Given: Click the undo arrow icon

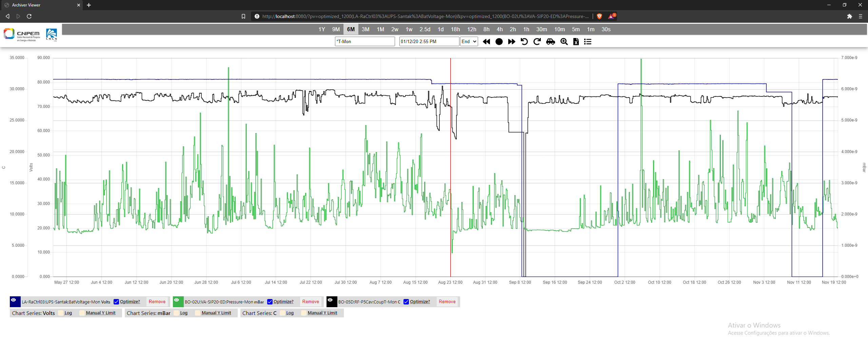Looking at the screenshot, I should (524, 41).
